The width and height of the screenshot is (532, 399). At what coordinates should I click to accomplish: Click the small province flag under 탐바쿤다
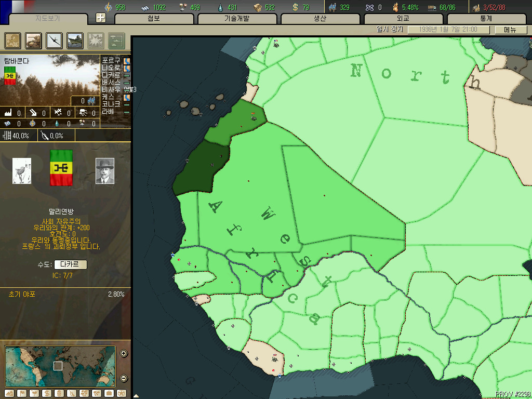10,76
